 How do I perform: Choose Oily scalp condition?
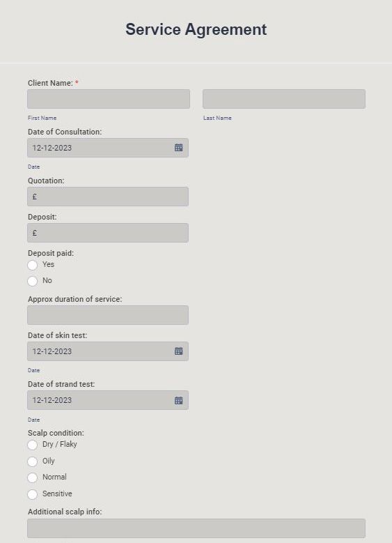coord(33,461)
